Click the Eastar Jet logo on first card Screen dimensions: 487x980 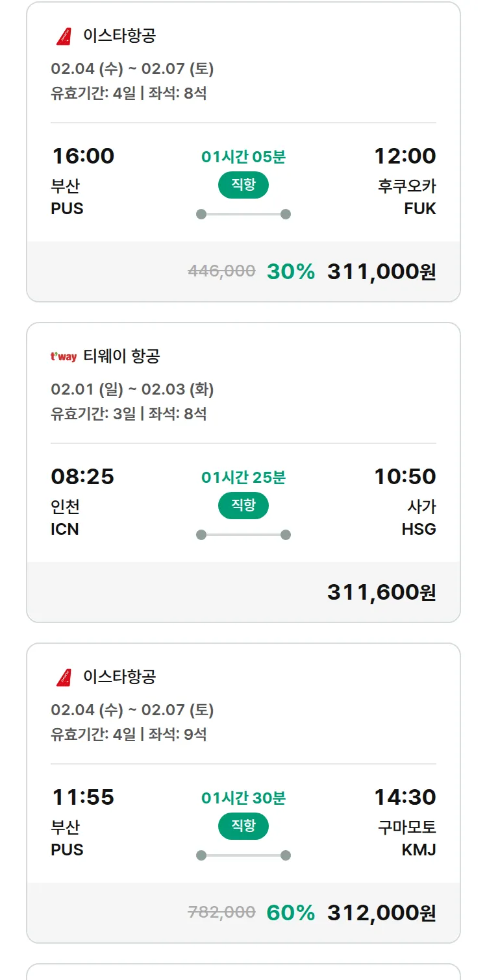[x=64, y=36]
